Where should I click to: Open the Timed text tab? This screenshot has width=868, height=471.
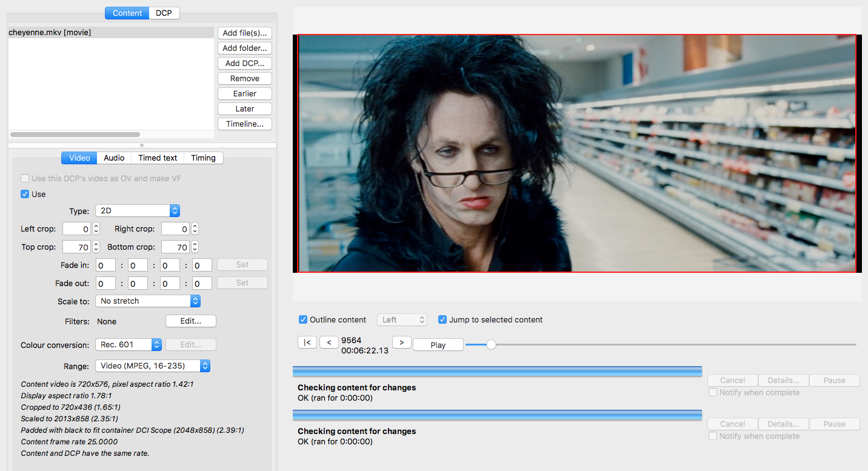(158, 158)
